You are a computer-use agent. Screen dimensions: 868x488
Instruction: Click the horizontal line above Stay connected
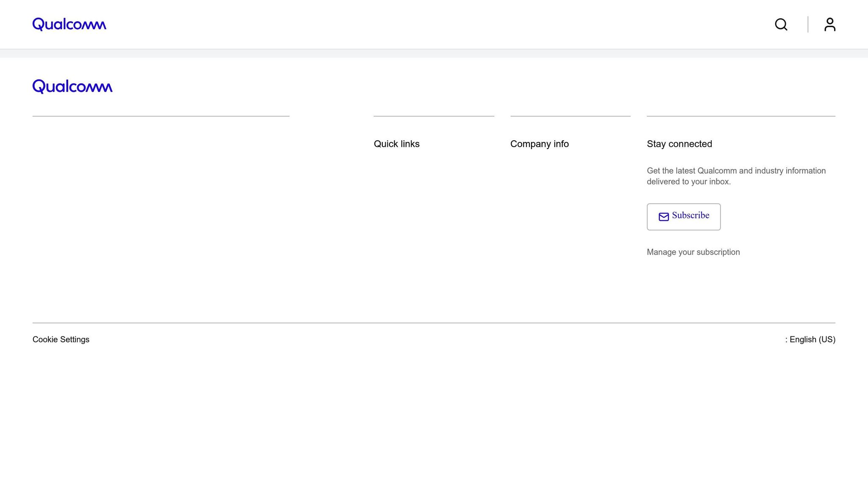click(741, 116)
